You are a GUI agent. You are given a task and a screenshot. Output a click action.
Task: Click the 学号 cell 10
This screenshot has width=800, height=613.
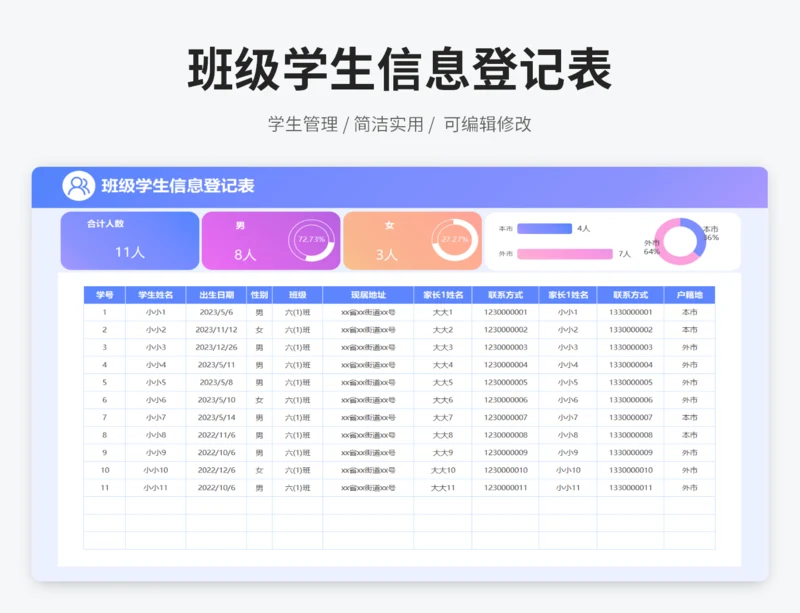coord(105,470)
